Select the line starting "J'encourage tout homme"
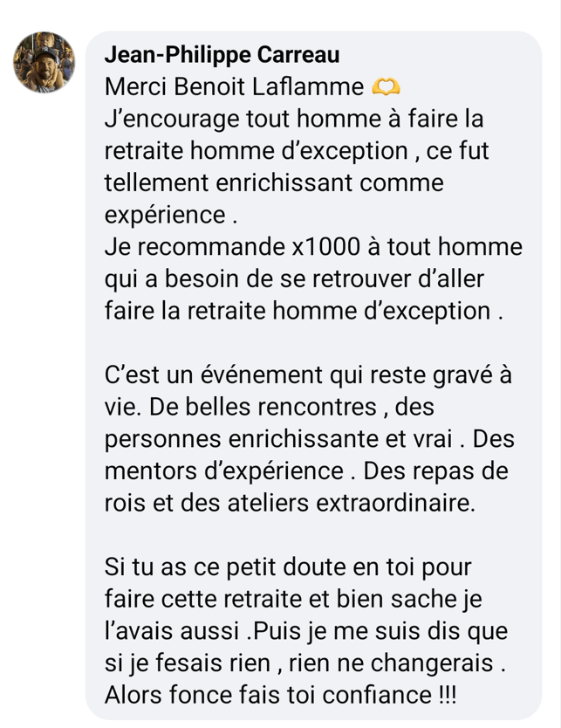561x728 pixels. coord(294,120)
